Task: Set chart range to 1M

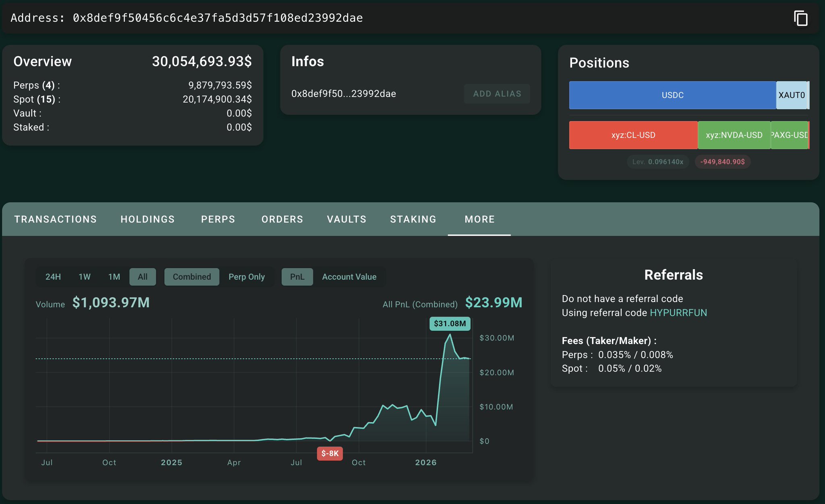Action: click(114, 277)
